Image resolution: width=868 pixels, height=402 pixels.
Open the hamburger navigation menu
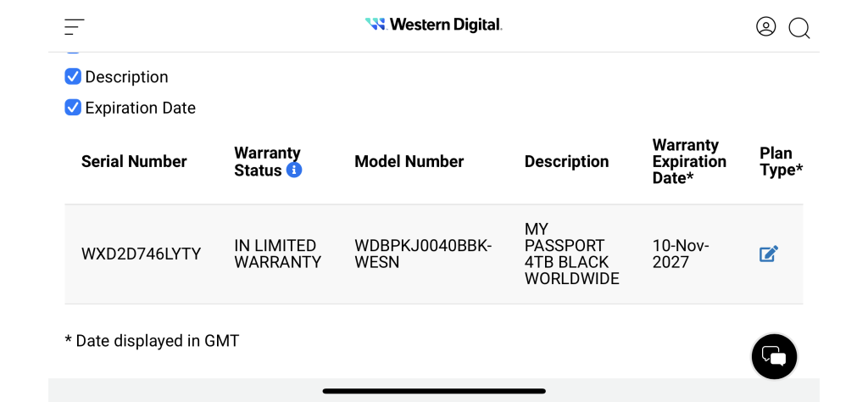[75, 27]
